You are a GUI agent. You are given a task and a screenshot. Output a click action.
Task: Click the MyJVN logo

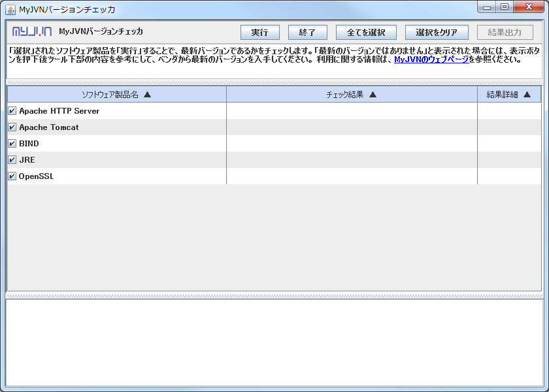pyautogui.click(x=32, y=32)
